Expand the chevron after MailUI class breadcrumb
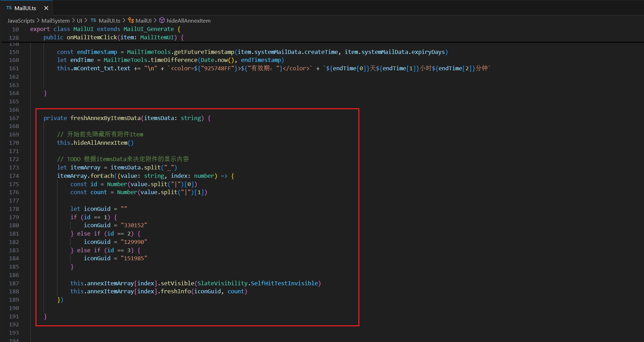The width and height of the screenshot is (644, 342). [x=155, y=21]
